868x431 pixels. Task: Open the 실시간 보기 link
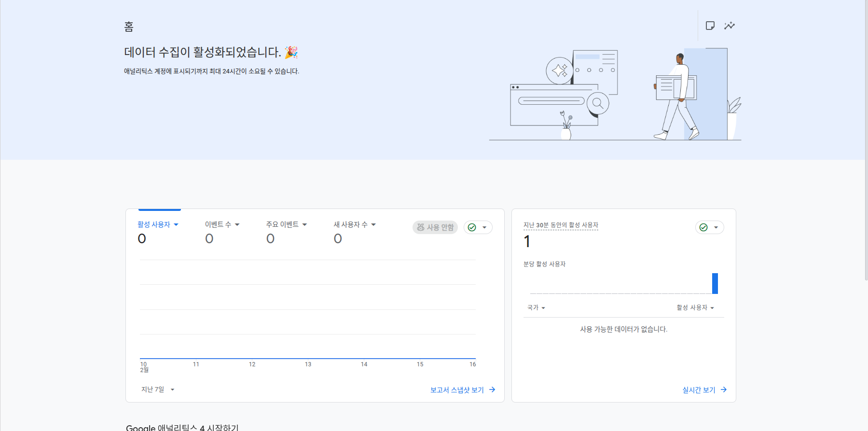pyautogui.click(x=699, y=390)
